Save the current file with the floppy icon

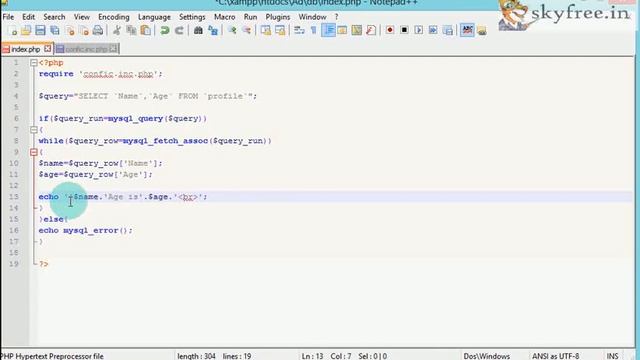[x=40, y=31]
